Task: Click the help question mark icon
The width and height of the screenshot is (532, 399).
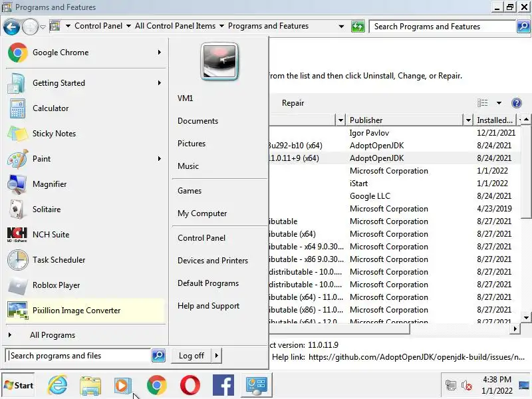Action: tap(517, 103)
